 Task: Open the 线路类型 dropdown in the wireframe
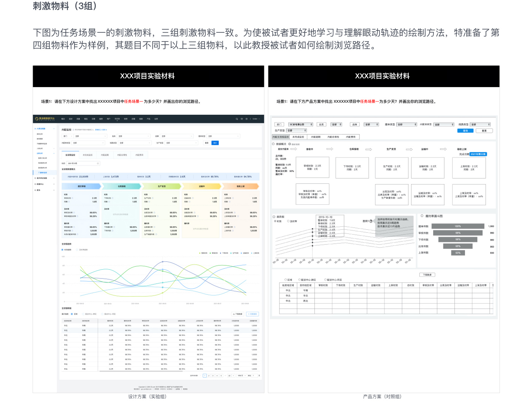point(480,124)
